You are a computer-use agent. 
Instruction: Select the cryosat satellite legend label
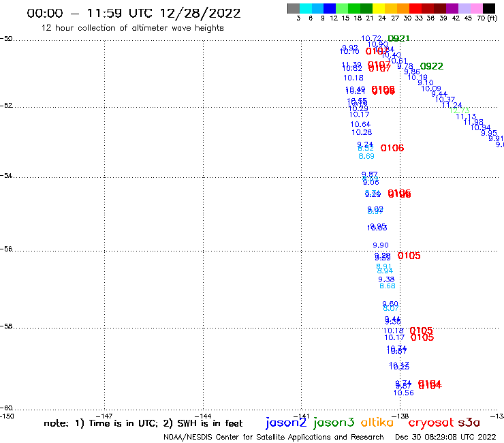coord(431,423)
